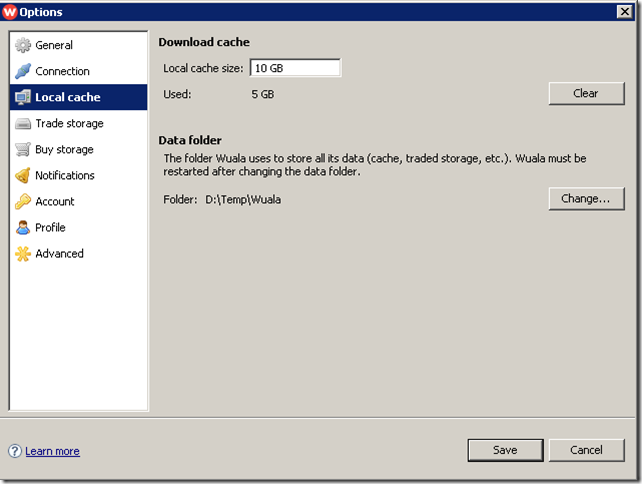Screen dimensions: 642x484
Task: Save the options
Action: (505, 450)
